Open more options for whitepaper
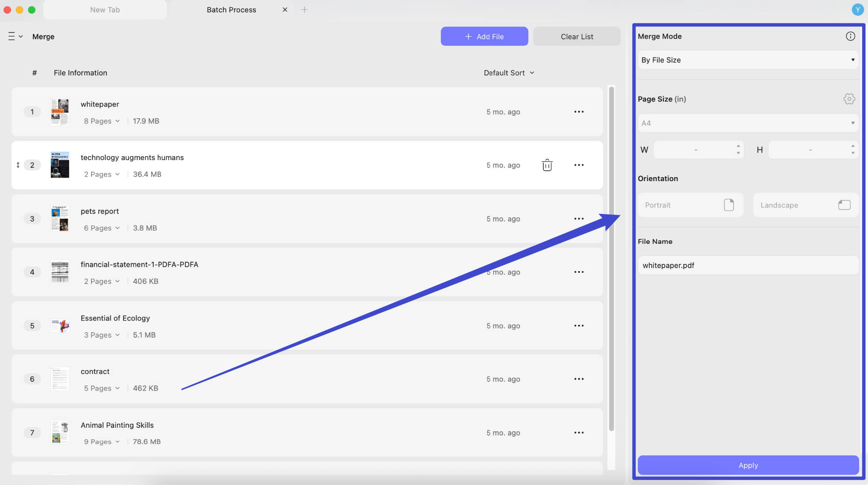The height and width of the screenshot is (485, 868). 579,112
